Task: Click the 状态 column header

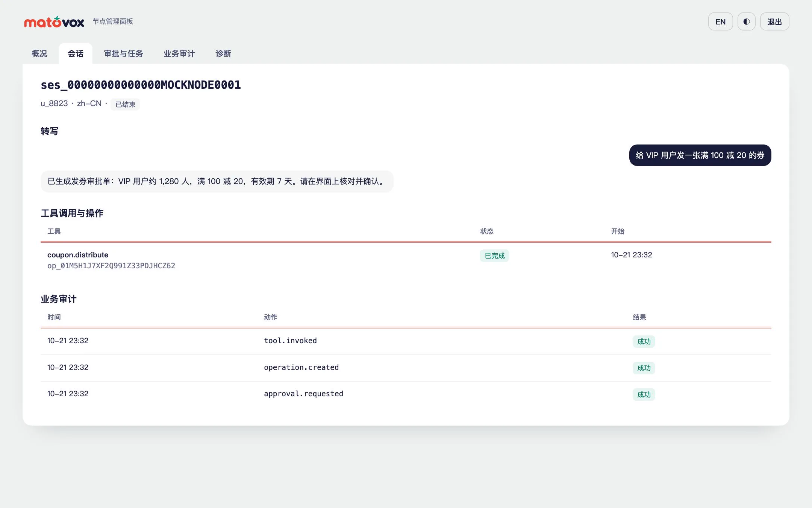Action: pos(487,231)
